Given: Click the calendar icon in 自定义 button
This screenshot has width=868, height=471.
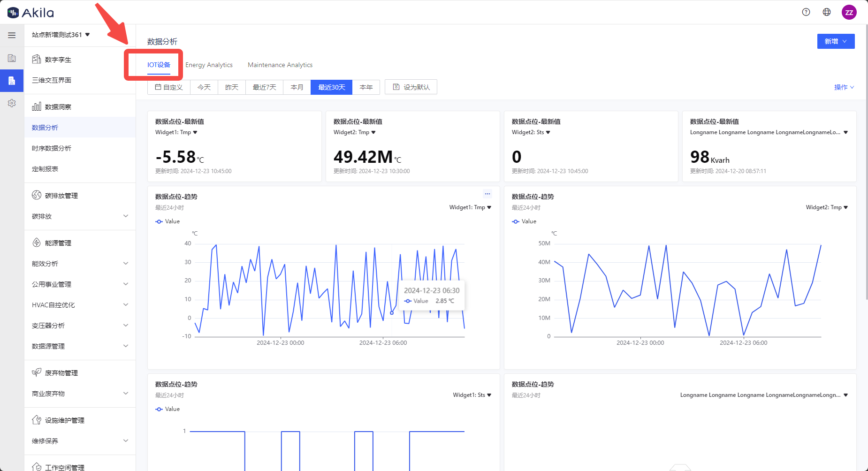Looking at the screenshot, I should 158,87.
